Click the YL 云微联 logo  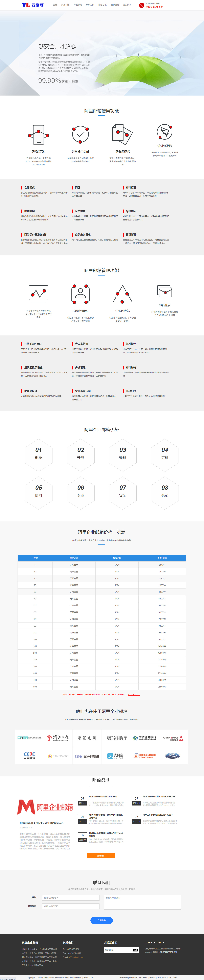click(x=33, y=5)
